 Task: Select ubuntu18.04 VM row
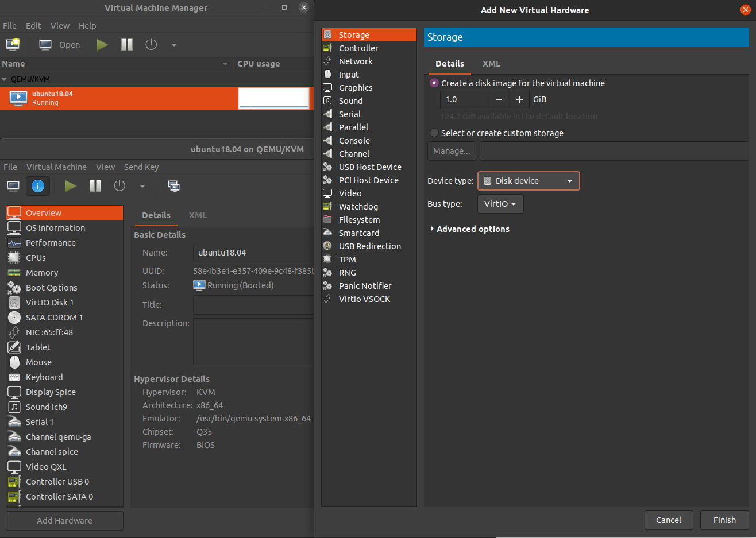pos(156,98)
